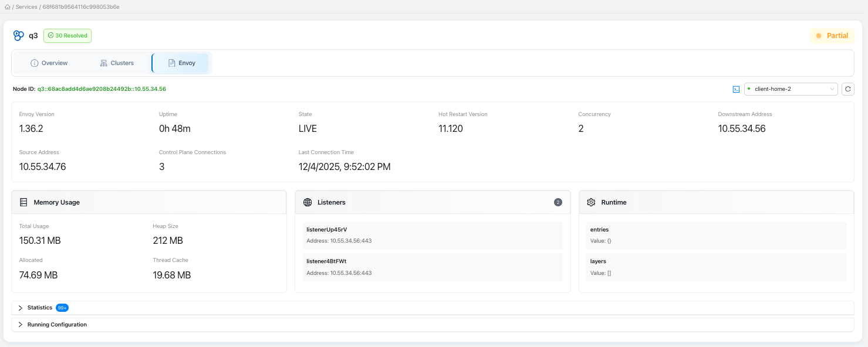Switch to the Overview tab
Viewport: 868px width, 347px height.
coord(49,63)
